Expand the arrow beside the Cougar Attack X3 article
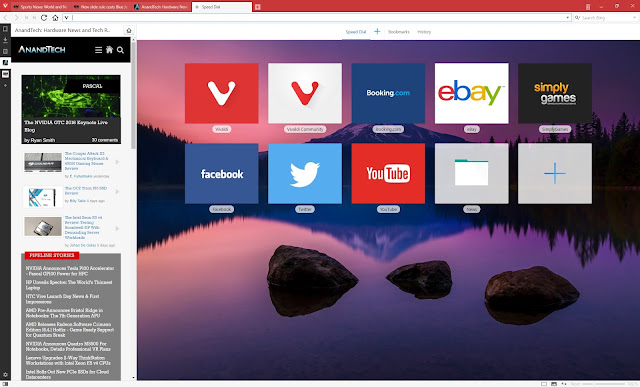The image size is (640, 387). [117, 162]
